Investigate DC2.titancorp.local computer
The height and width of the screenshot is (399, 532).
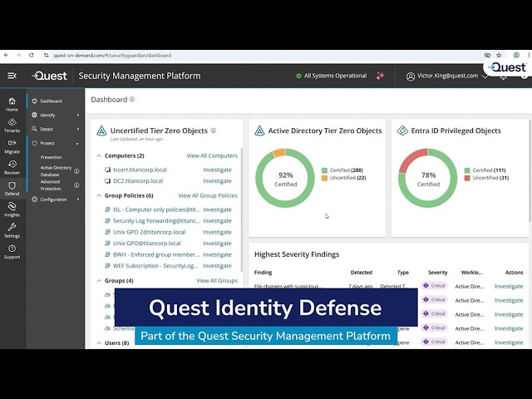click(217, 181)
